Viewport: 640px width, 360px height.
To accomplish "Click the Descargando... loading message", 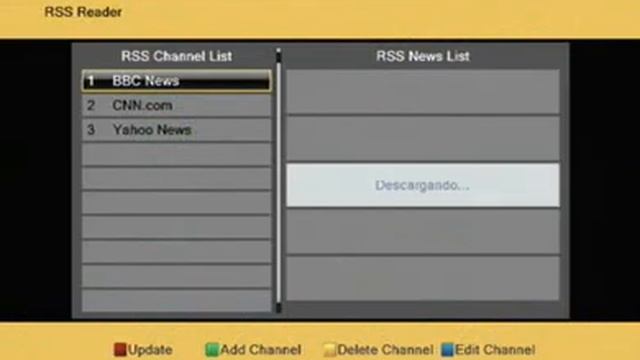I will tap(422, 185).
